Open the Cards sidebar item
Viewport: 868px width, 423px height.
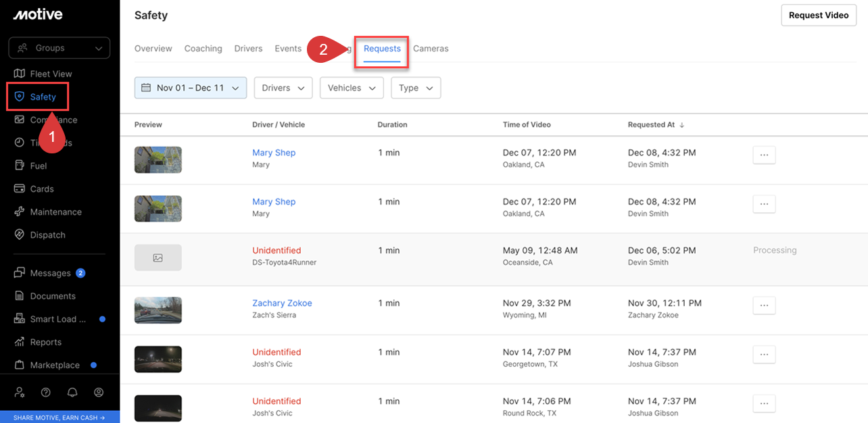pos(34,189)
